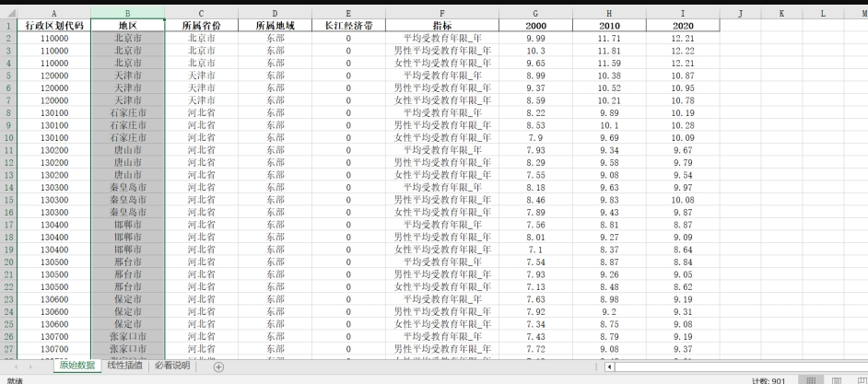Add a new sheet with the plus button
Screen dimensions: 868x384
218,367
